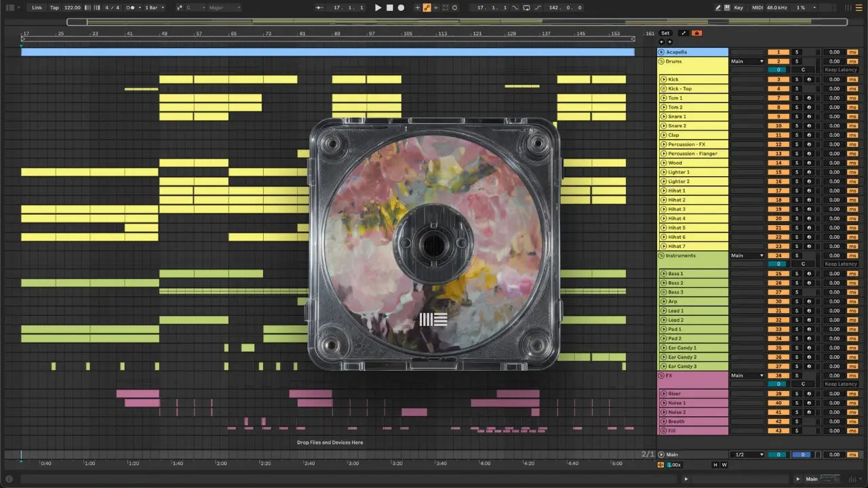
Task: Click the Stop button in the transport
Action: pyautogui.click(x=389, y=7)
